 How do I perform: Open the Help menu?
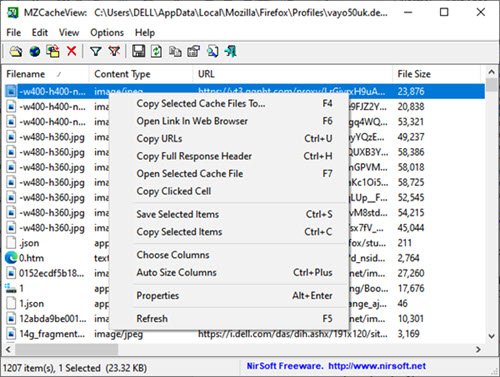145,33
